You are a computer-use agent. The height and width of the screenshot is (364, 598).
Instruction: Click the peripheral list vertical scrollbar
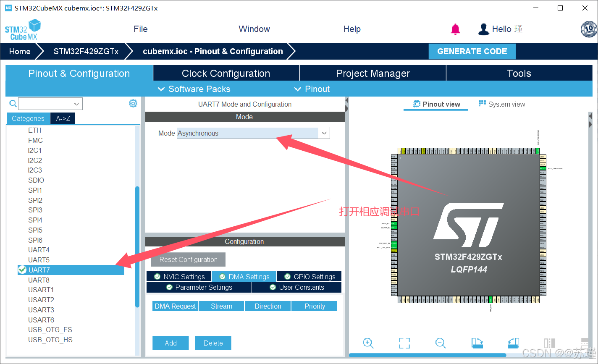point(137,247)
